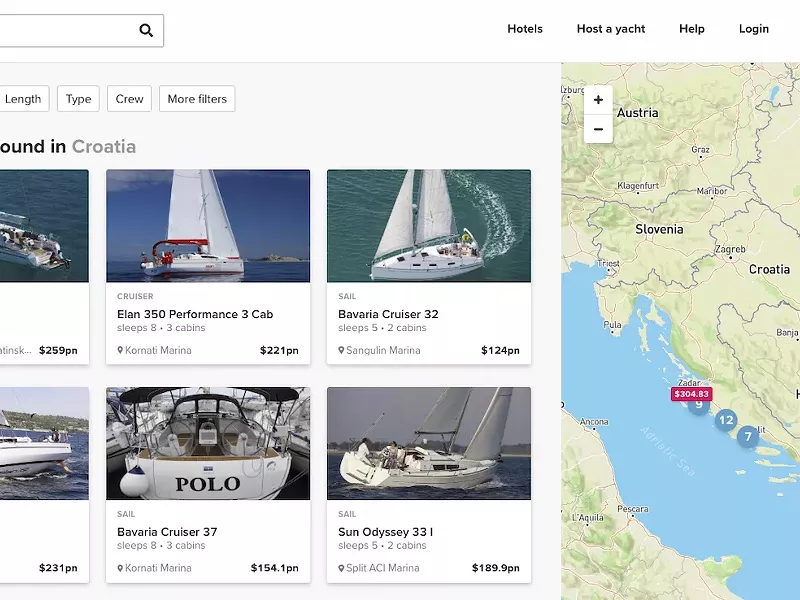
Task: Open the Crew filter
Action: pos(129,99)
